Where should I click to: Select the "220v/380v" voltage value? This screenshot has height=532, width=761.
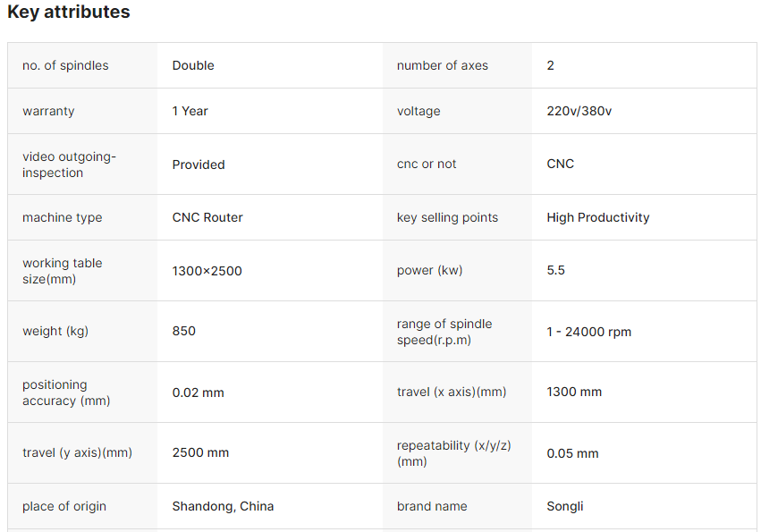[579, 111]
